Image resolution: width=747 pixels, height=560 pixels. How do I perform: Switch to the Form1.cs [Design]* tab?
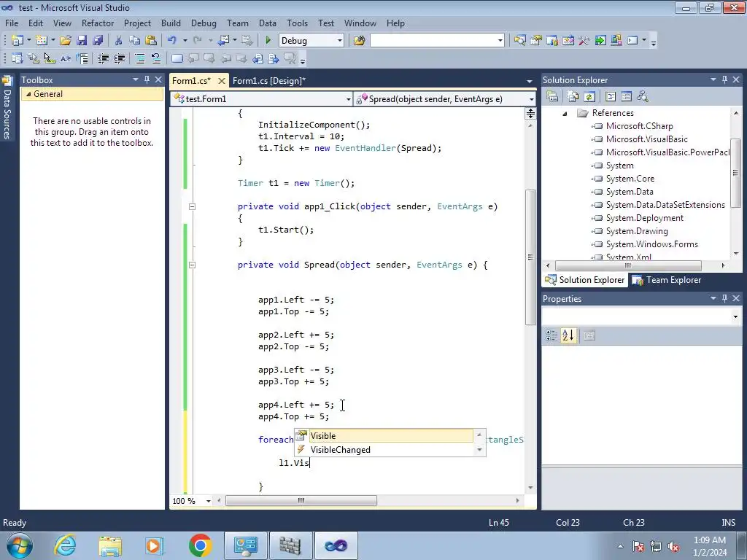click(x=268, y=80)
